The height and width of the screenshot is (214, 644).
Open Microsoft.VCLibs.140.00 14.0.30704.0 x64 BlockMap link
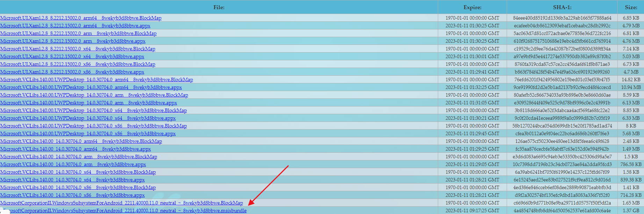click(78, 172)
